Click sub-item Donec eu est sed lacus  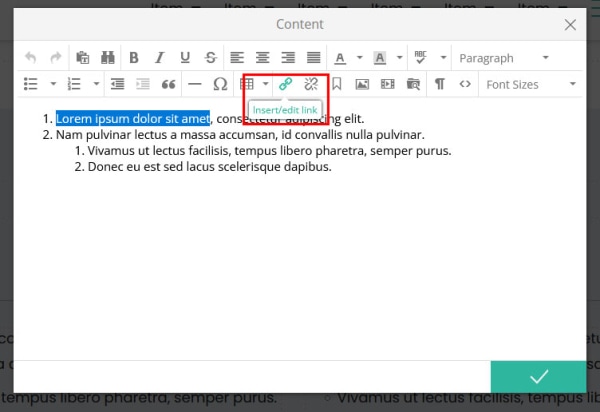pyautogui.click(x=209, y=167)
